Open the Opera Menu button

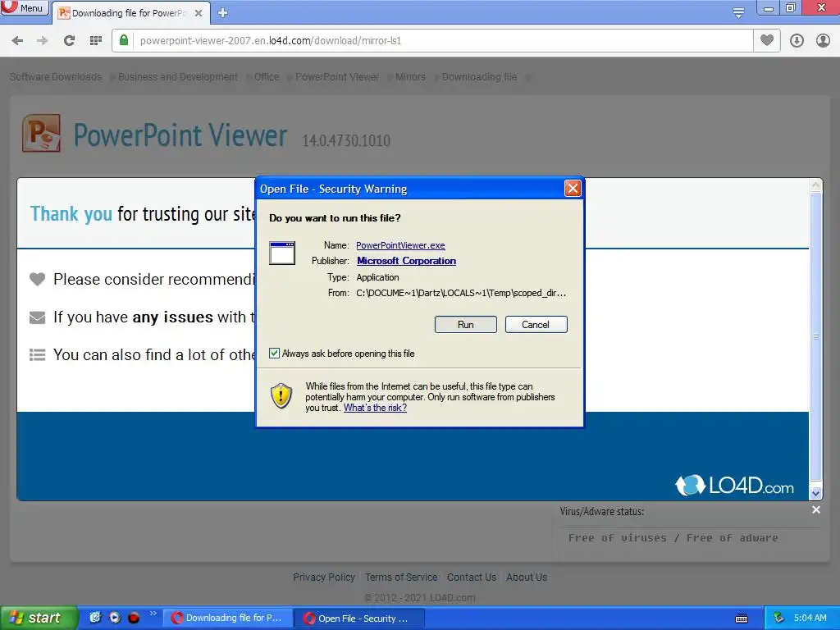(x=24, y=7)
